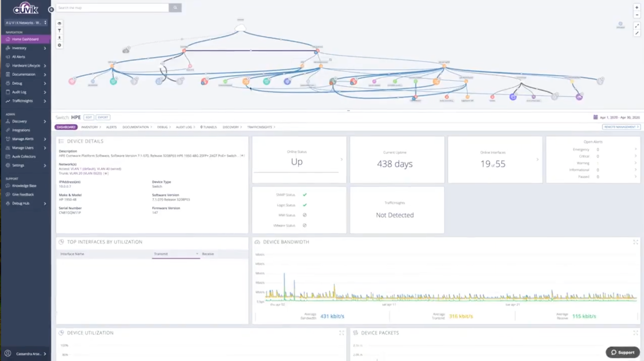
Task: Collapse the left sidebar toggle
Action: tap(51, 10)
